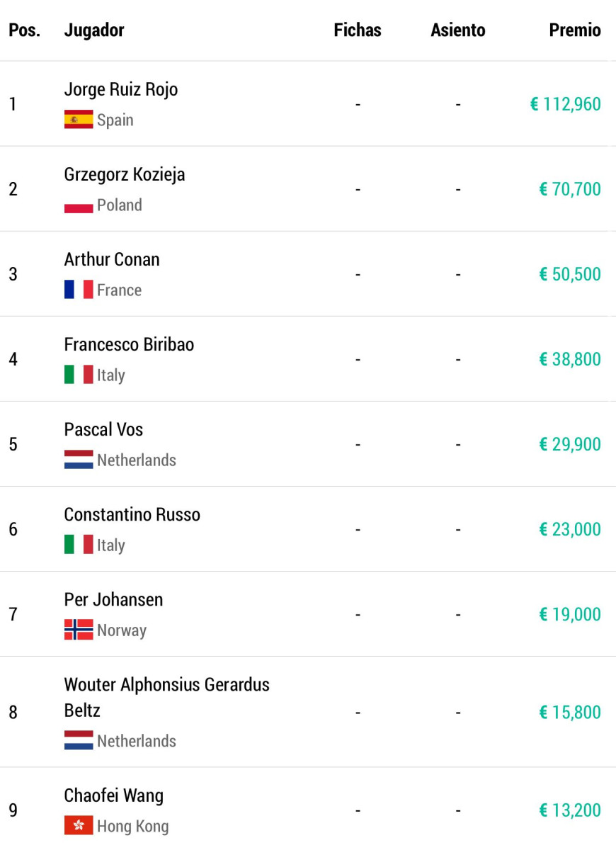Sort by the Premio column header
Viewport: 616px width, 850px height.
point(575,30)
